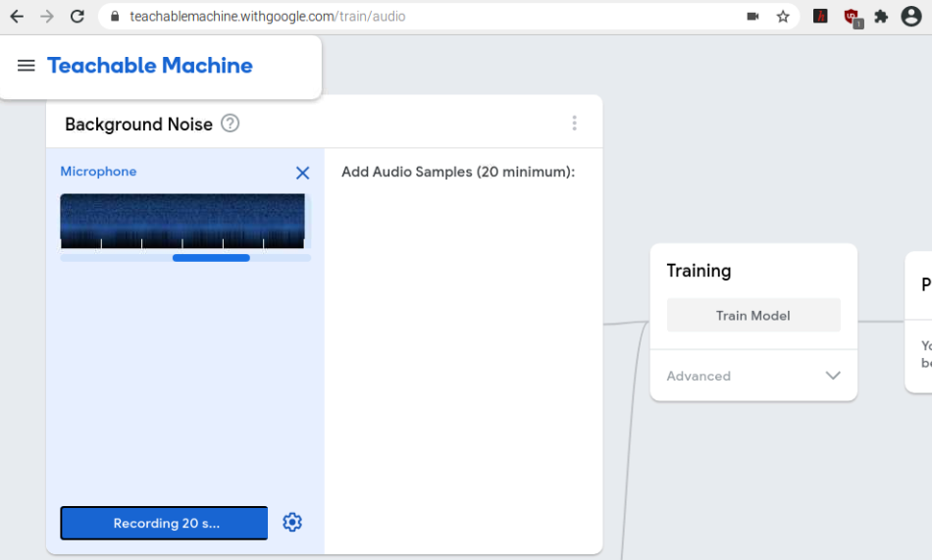Screen dimensions: 932x560
Task: Go back with the browser back arrow
Action: (17, 16)
